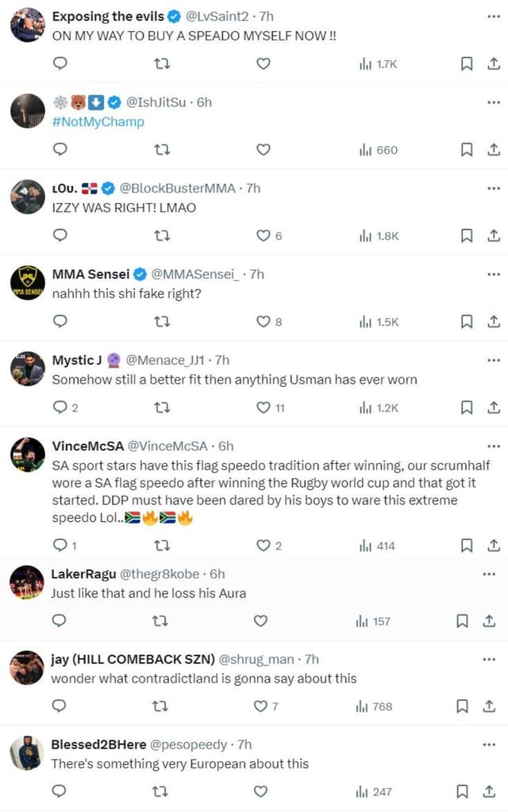Expand the menu on pesopeedy's tweet
This screenshot has height=812, width=508.
(x=490, y=744)
